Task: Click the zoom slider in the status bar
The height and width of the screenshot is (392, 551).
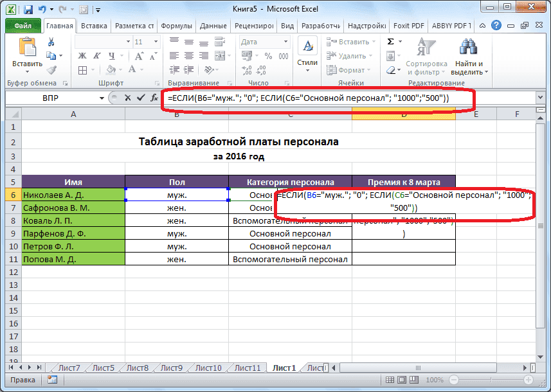Action: (x=491, y=380)
